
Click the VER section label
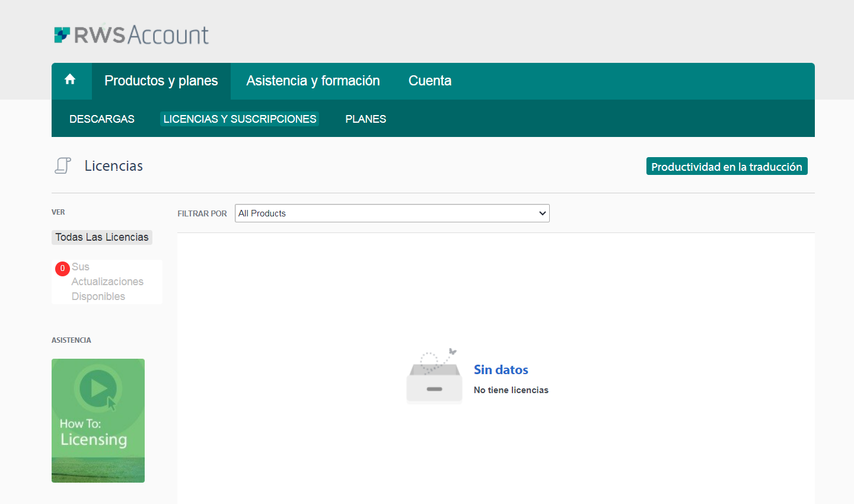58,212
